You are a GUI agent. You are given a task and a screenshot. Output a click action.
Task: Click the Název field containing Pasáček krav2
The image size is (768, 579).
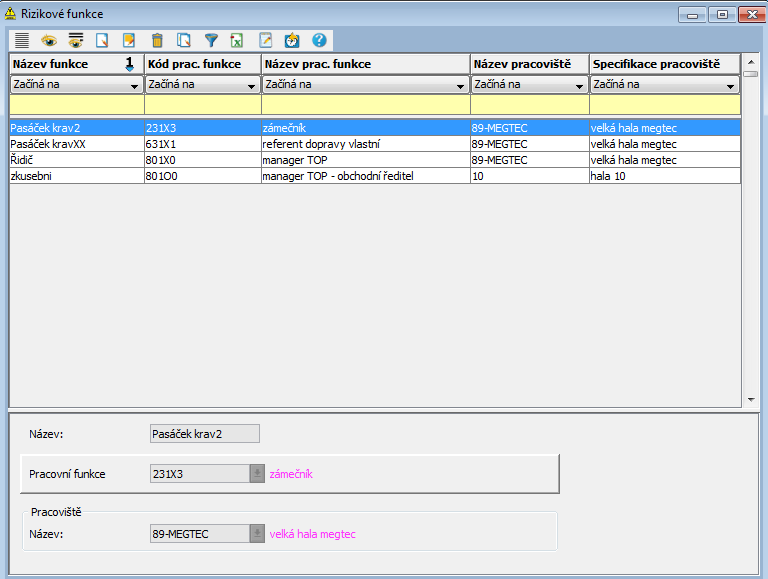204,434
